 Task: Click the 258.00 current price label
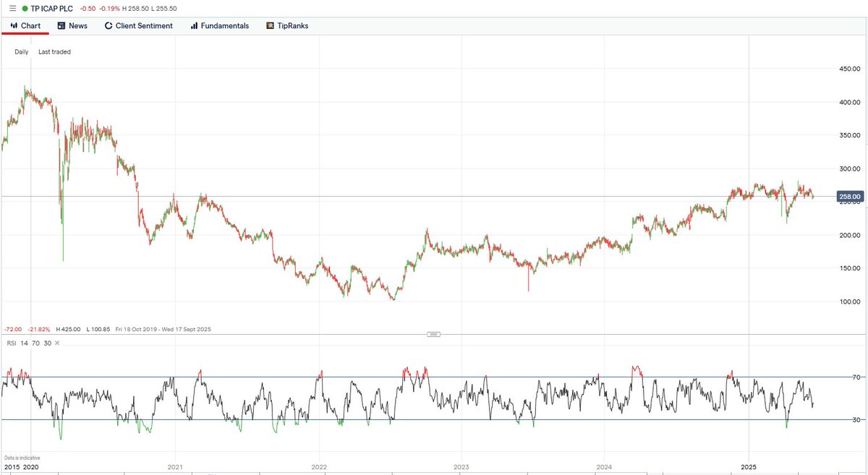(848, 196)
